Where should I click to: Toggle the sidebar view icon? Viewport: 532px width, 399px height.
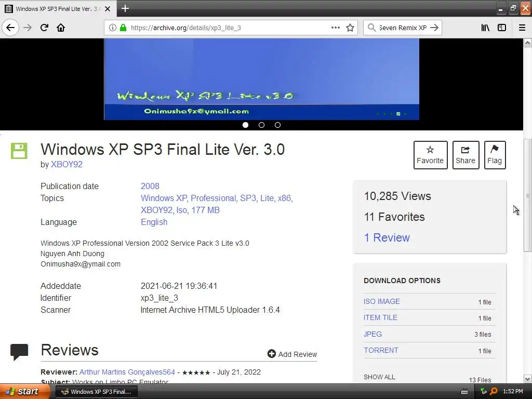502,28
